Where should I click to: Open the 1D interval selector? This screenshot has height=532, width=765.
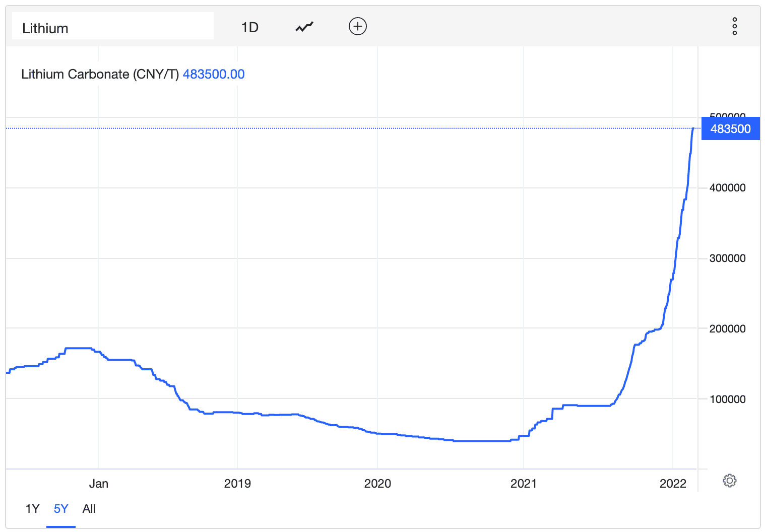pyautogui.click(x=250, y=27)
